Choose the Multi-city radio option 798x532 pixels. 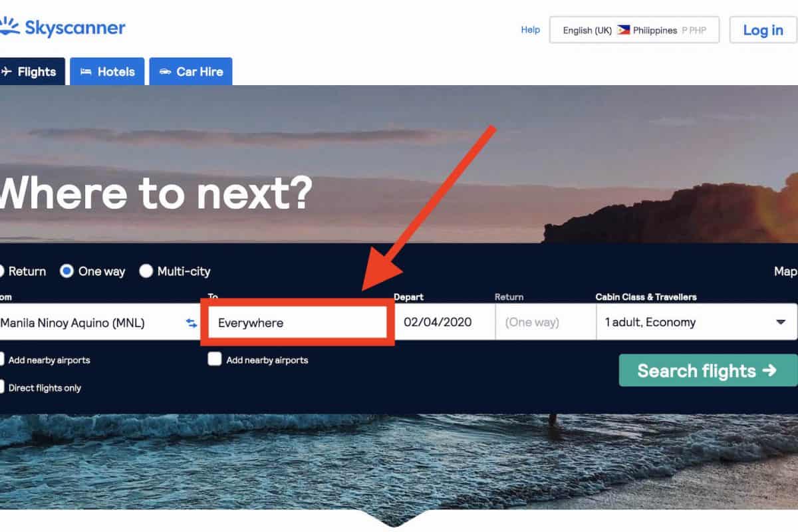tap(146, 271)
